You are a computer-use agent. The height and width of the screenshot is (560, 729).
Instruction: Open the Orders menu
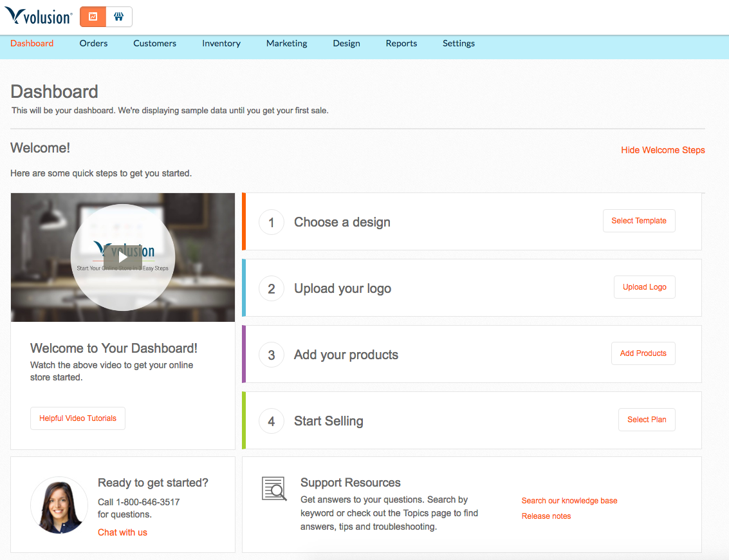pos(93,43)
